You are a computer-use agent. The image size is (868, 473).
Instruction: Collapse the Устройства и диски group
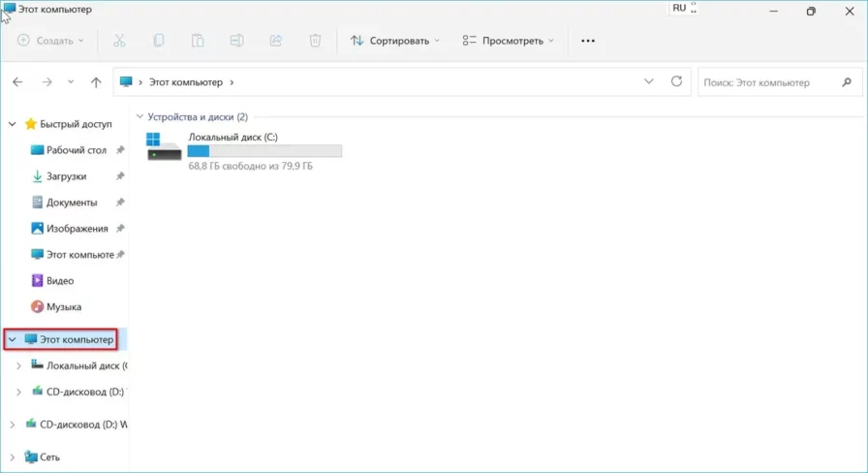point(140,116)
